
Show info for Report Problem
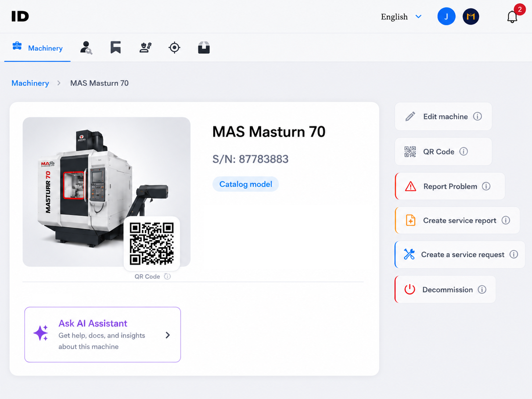click(486, 186)
